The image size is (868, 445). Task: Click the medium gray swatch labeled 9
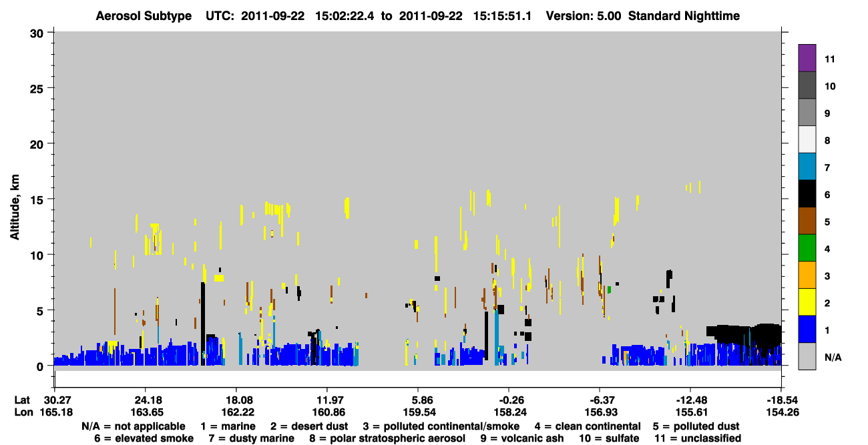click(807, 113)
